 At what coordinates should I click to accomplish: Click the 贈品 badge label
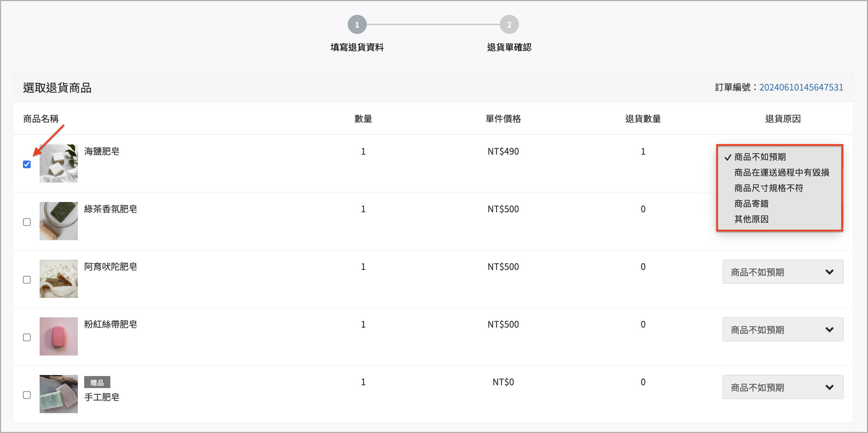[x=97, y=382]
